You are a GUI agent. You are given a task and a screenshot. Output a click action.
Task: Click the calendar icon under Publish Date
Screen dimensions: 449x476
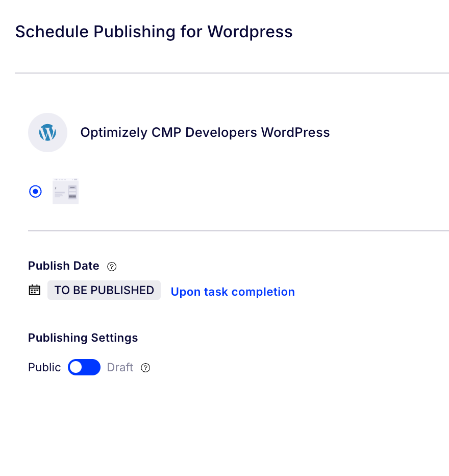pyautogui.click(x=35, y=290)
